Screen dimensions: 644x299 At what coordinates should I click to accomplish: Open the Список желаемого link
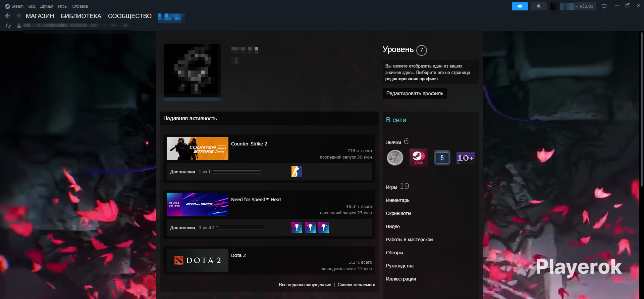pyautogui.click(x=357, y=285)
